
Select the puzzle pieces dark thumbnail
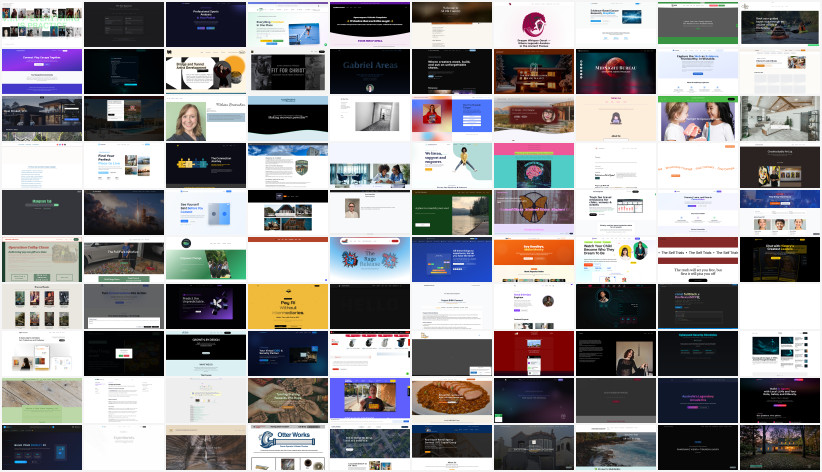pyautogui.click(x=206, y=166)
